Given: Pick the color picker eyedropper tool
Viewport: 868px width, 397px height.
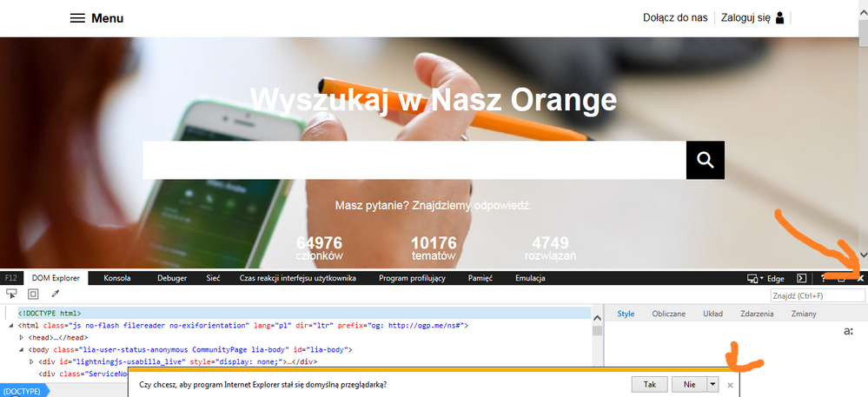Looking at the screenshot, I should point(56,294).
